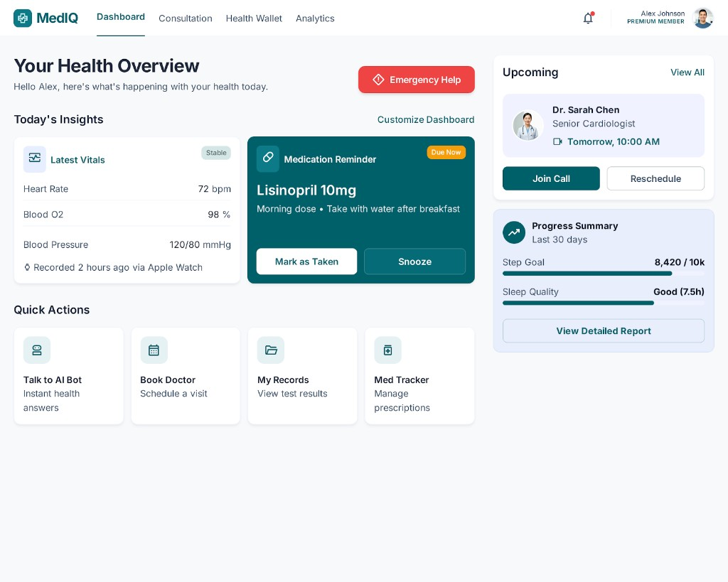Click the 120/80 mmHg blood pressure value
This screenshot has width=728, height=582.
click(x=200, y=244)
